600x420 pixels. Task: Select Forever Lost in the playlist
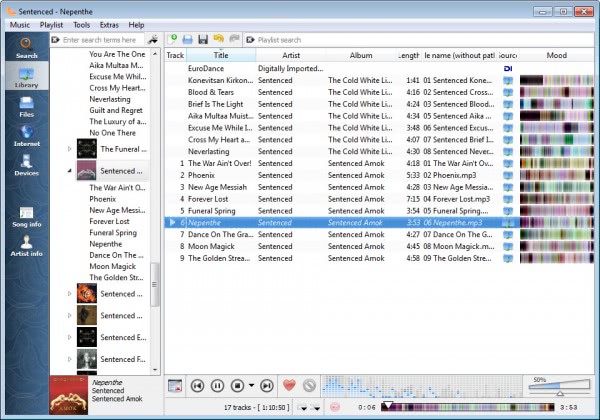380,199
